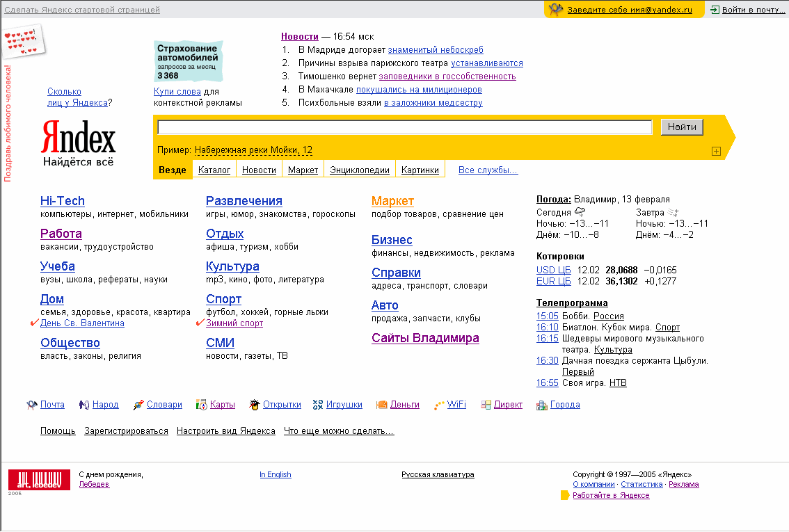Switch to the Энциклопедии search tab
The height and width of the screenshot is (532, 789).
coord(360,170)
